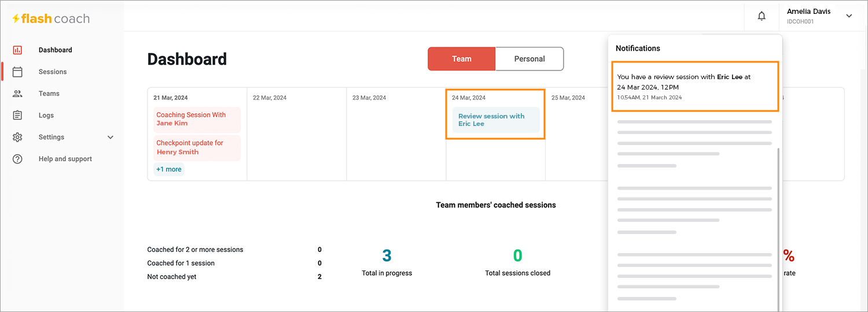The width and height of the screenshot is (868, 312).
Task: Click the 23 Mar, 2024 date header
Action: pyautogui.click(x=369, y=98)
